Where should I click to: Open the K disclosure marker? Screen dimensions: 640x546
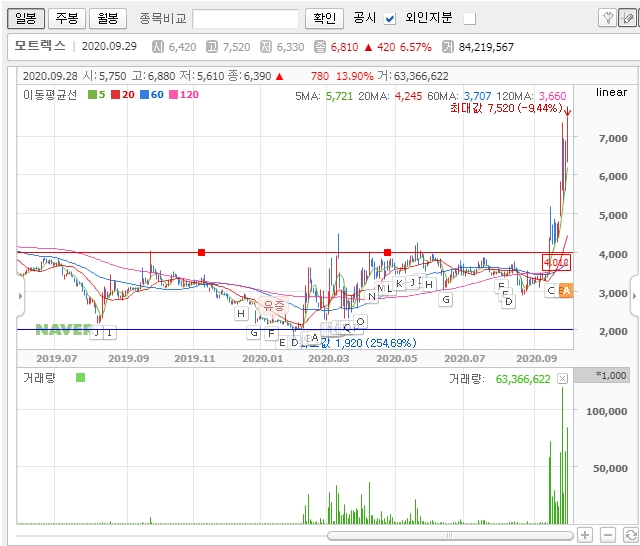pos(399,284)
